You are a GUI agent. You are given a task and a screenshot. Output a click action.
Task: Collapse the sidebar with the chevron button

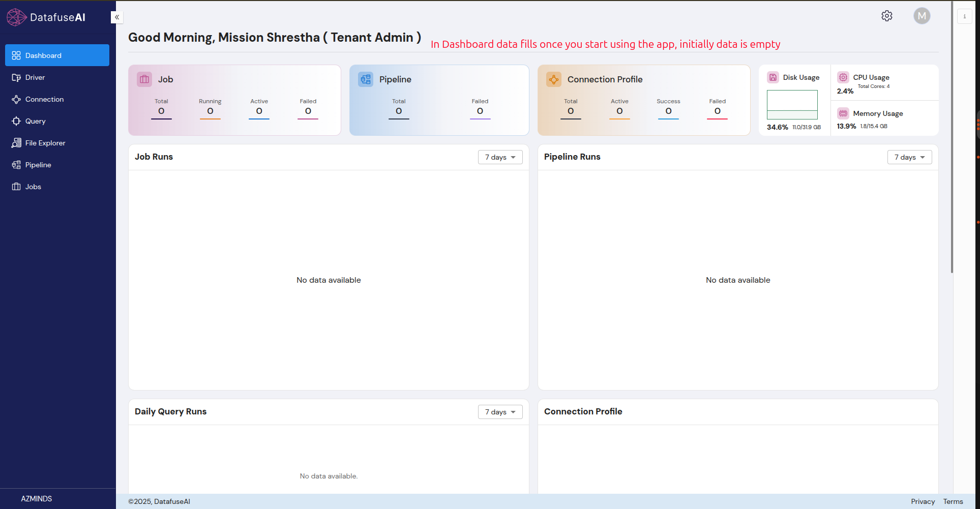coord(116,17)
